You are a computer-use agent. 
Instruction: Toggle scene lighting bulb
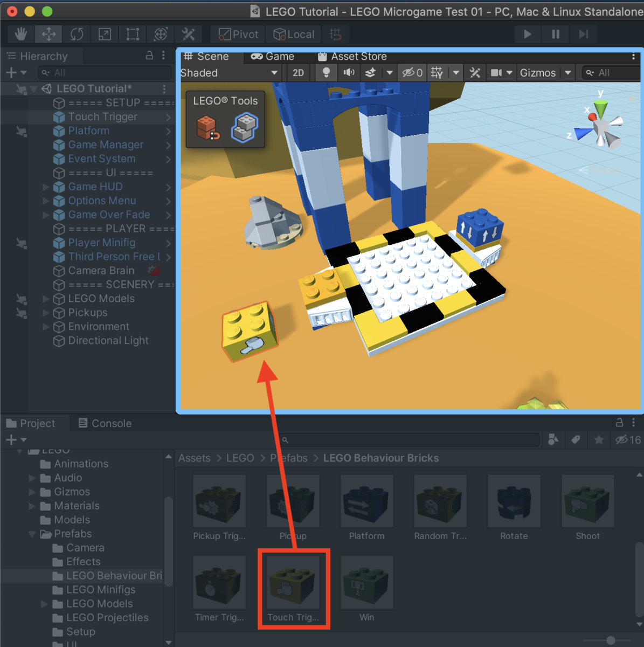[326, 73]
